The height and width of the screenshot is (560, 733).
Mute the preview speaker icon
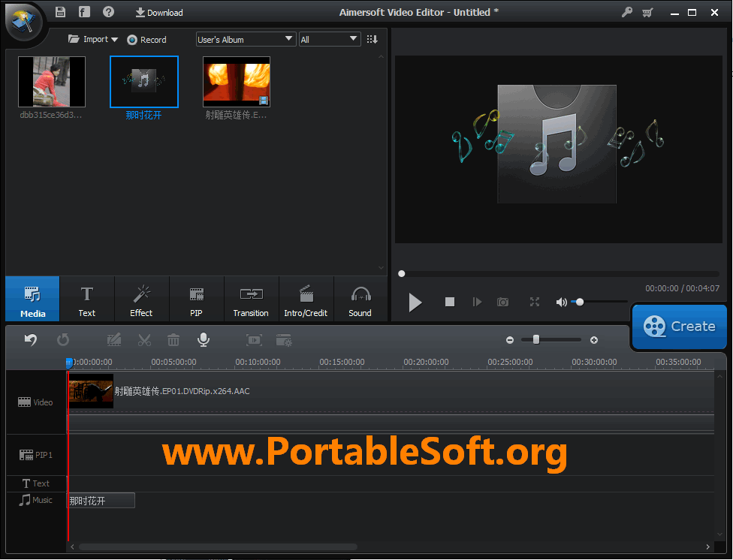[562, 303]
